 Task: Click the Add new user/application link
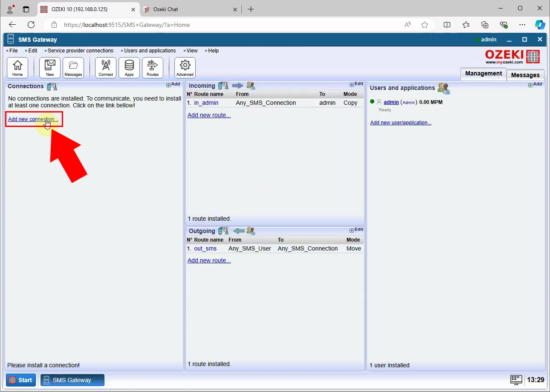[x=401, y=123]
